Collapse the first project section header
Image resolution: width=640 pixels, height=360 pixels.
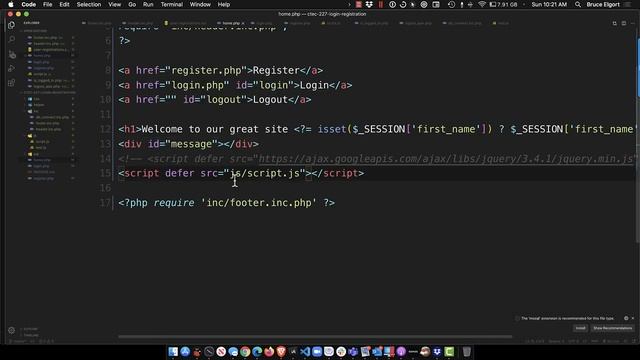[35, 31]
